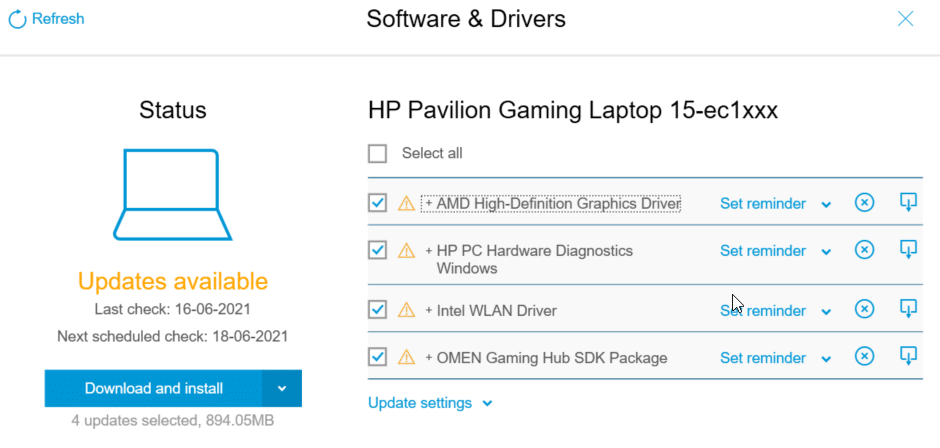Dismiss the HP PC Hardware Diagnostics update

(x=864, y=249)
